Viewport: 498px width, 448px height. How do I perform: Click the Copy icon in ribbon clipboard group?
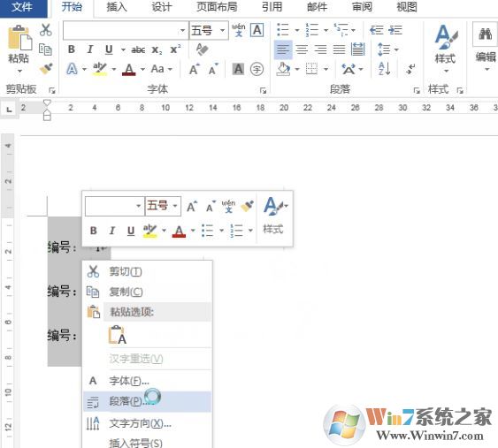click(x=45, y=49)
